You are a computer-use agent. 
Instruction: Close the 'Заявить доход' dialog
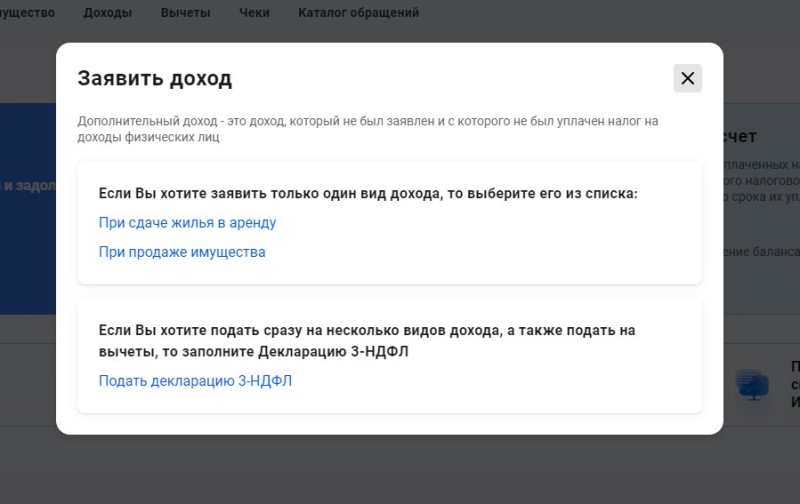coord(687,78)
